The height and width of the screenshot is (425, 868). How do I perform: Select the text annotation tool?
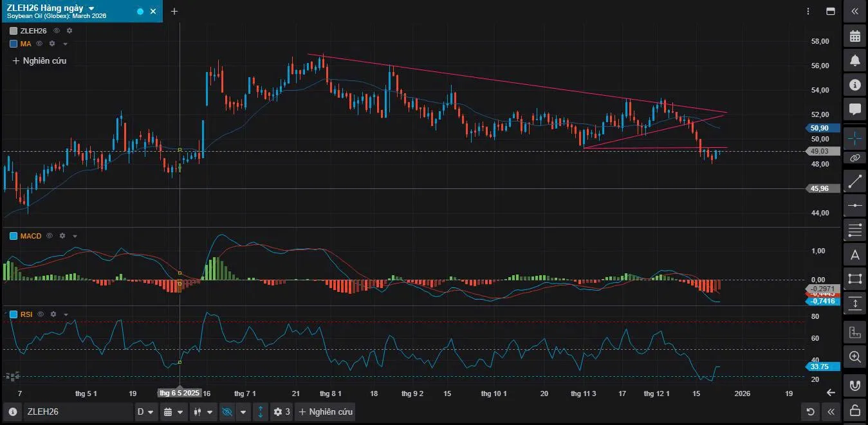tap(854, 255)
